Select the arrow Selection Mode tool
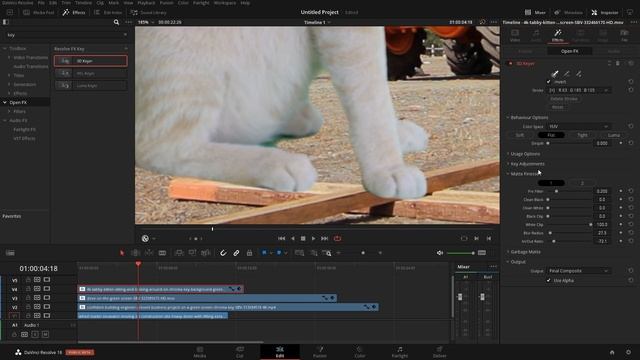Viewport: 640px width, 360px height. click(122, 253)
